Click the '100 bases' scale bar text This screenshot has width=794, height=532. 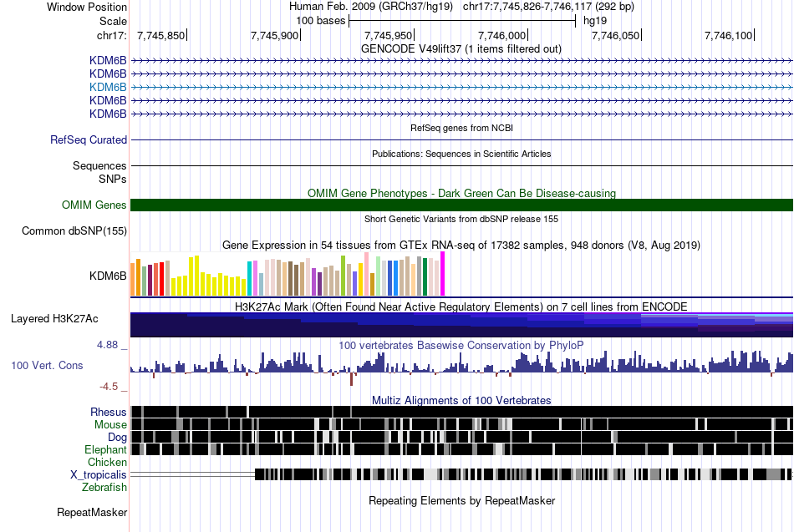321,21
